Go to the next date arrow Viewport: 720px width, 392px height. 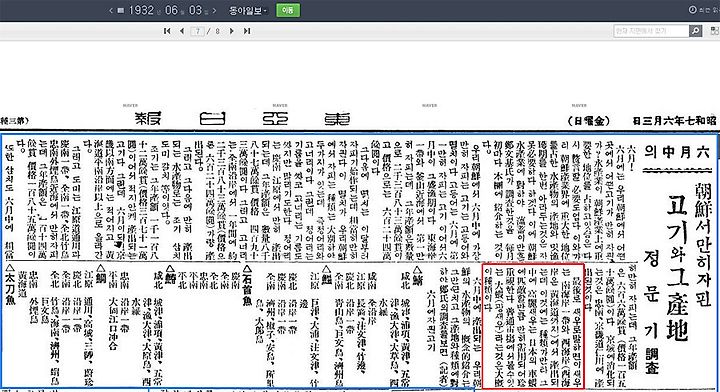tap(214, 10)
